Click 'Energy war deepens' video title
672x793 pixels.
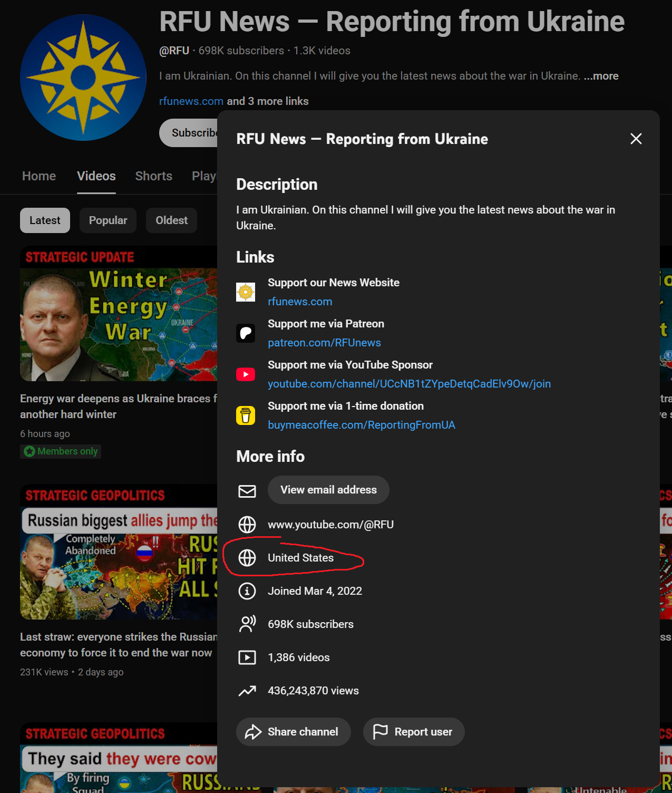click(119, 407)
